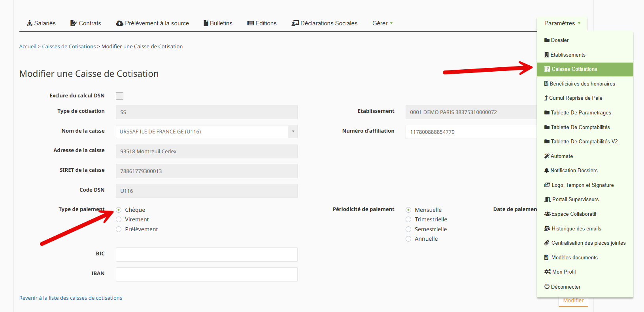Click the BIC input field

[x=207, y=255]
